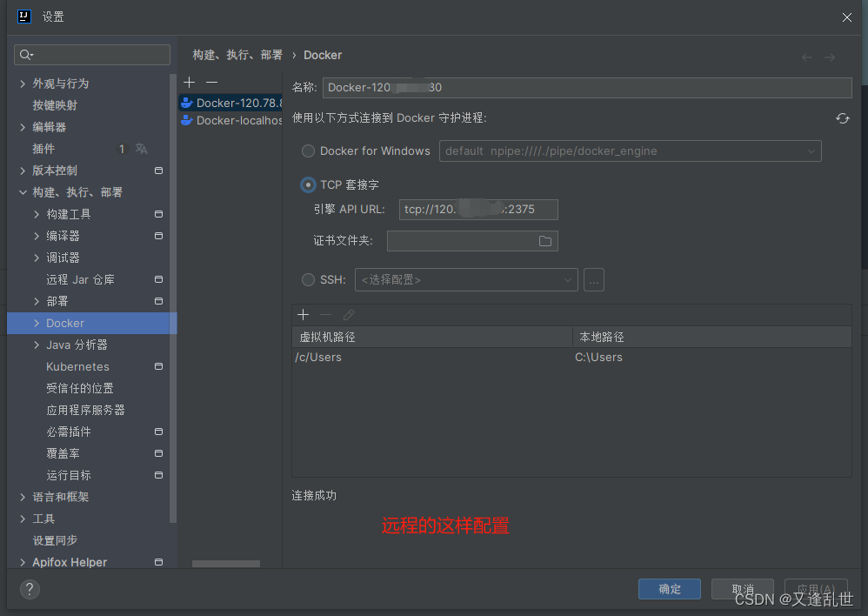Select TCP 套接字 radio option
868x616 pixels.
[308, 184]
